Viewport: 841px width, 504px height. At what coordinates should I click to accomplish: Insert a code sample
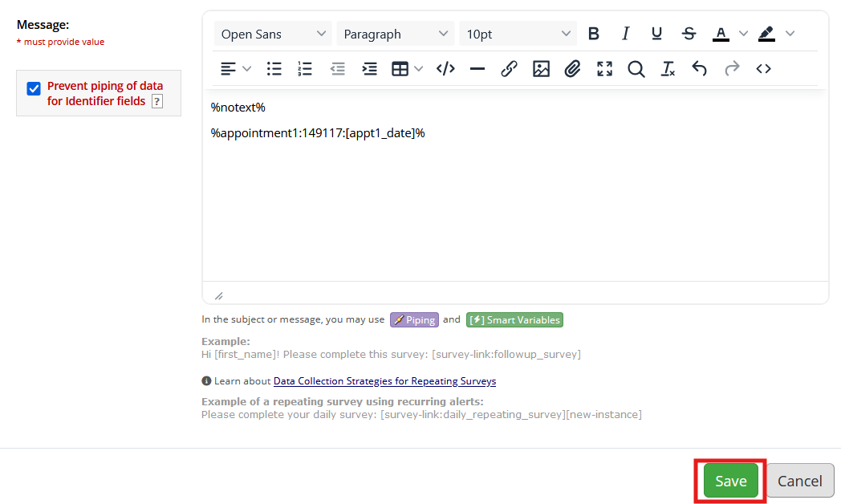pyautogui.click(x=445, y=69)
